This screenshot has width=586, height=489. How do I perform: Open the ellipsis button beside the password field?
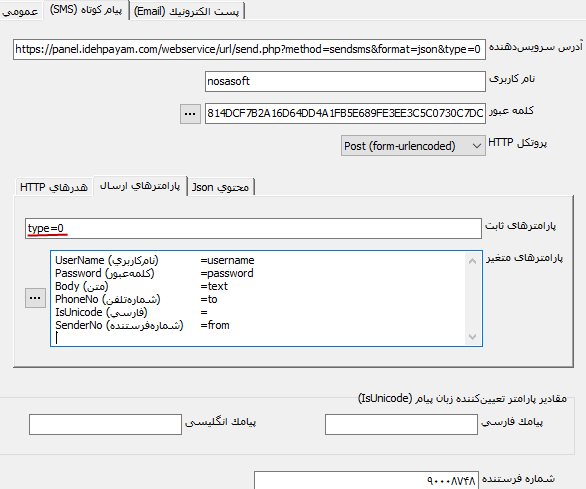click(190, 114)
